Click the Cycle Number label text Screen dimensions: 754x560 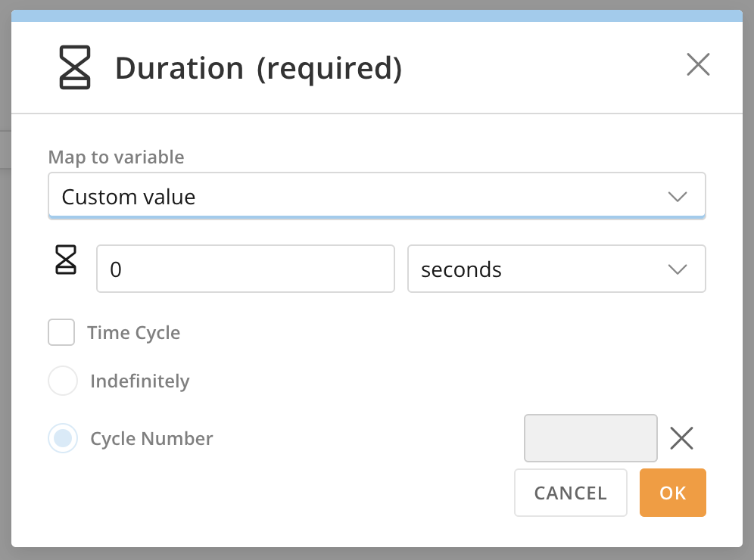point(151,438)
